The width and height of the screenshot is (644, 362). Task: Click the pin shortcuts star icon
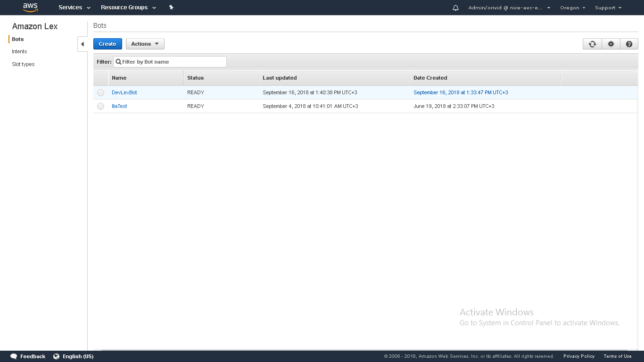pyautogui.click(x=171, y=8)
